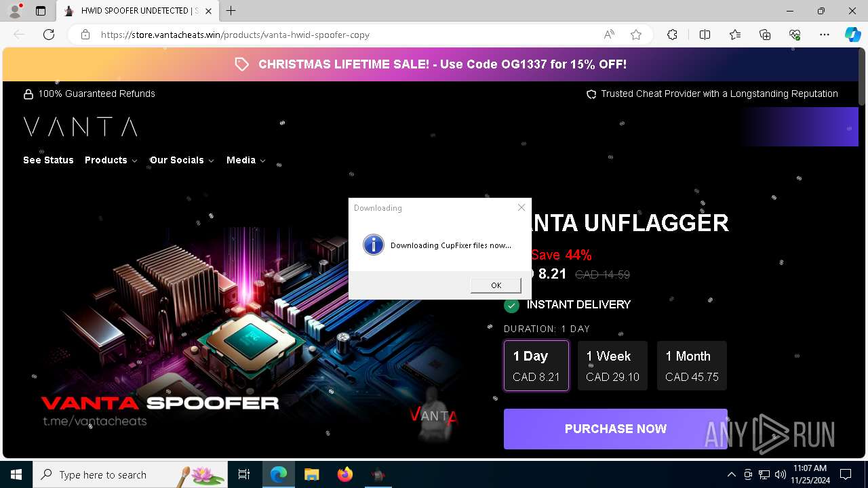Open the clock showing 11:07 AM

(x=810, y=474)
